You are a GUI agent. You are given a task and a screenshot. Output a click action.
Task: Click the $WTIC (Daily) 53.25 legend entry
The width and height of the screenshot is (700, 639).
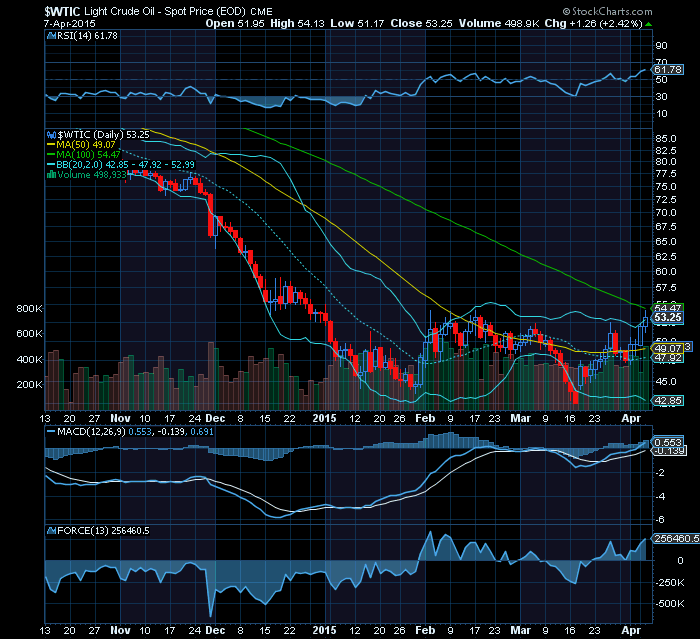point(103,135)
